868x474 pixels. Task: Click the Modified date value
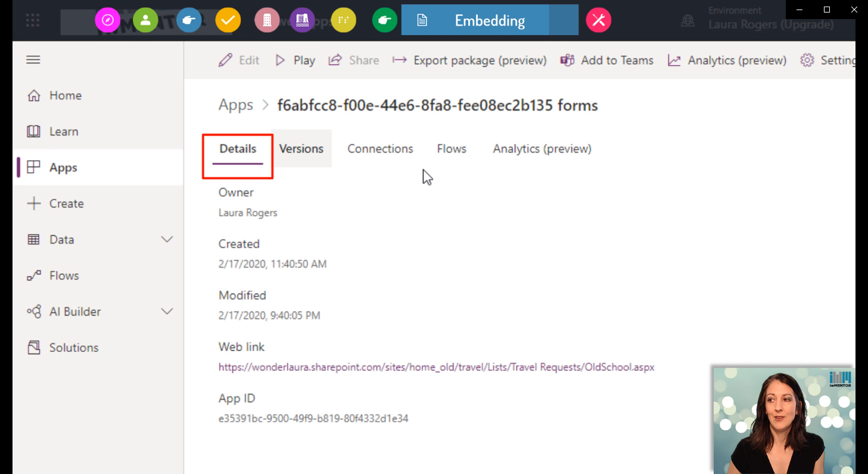tap(269, 316)
